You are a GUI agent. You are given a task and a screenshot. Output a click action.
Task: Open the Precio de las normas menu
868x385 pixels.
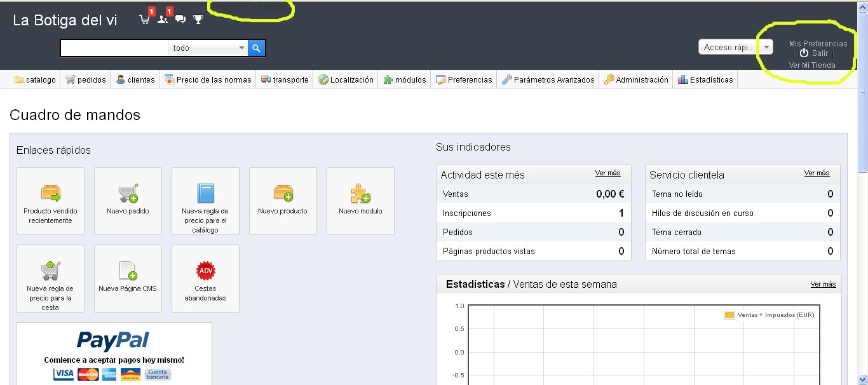(x=208, y=79)
